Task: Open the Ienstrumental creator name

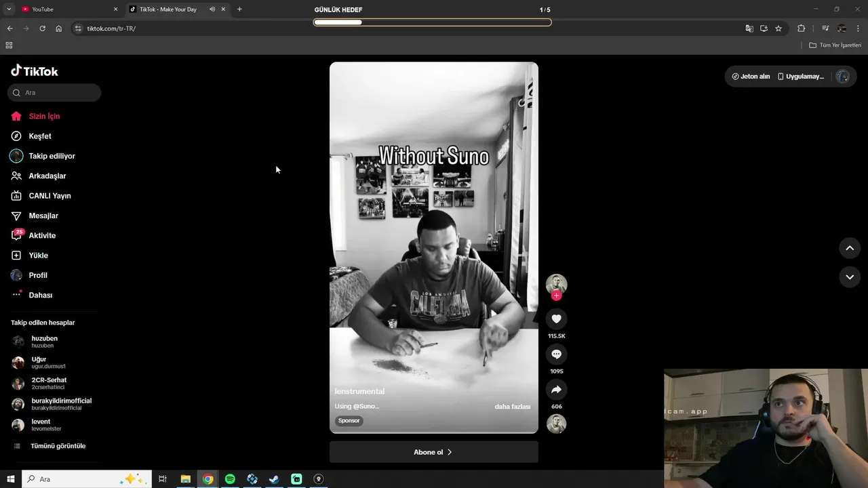Action: (x=359, y=392)
